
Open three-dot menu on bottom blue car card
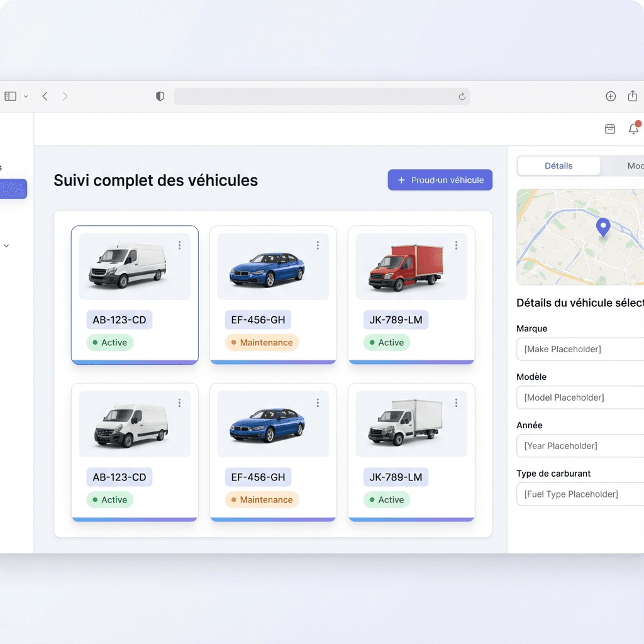click(318, 402)
